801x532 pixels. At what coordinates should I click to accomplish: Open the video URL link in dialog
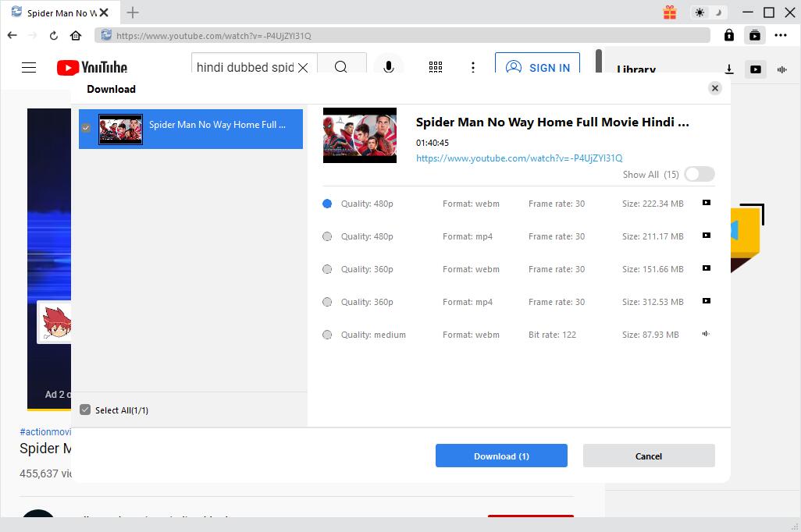coord(519,158)
